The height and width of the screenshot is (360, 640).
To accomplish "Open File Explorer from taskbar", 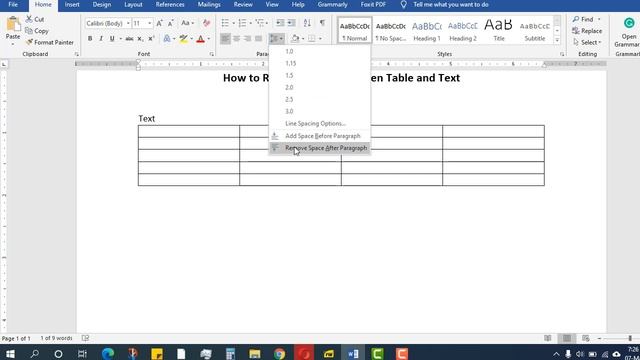I will click(255, 353).
